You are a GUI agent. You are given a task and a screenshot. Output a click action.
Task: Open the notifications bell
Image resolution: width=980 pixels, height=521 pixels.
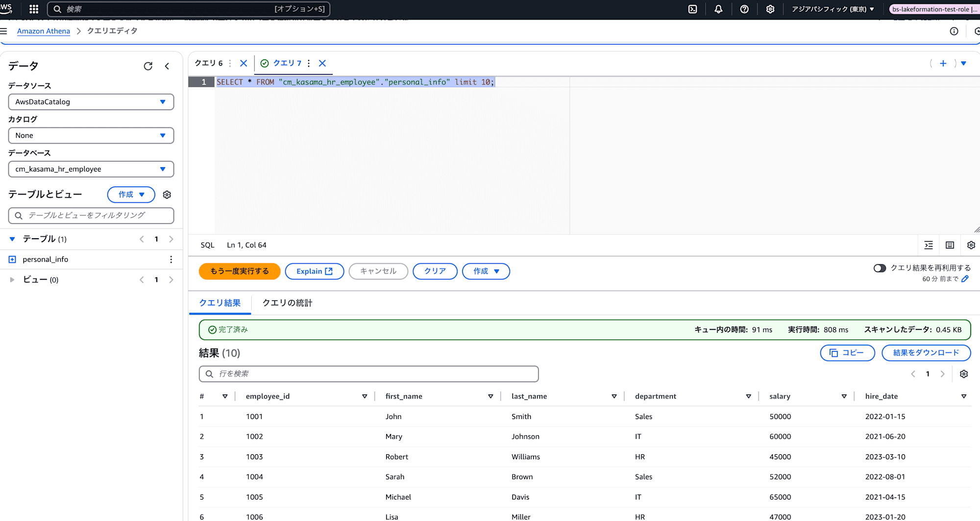[718, 9]
